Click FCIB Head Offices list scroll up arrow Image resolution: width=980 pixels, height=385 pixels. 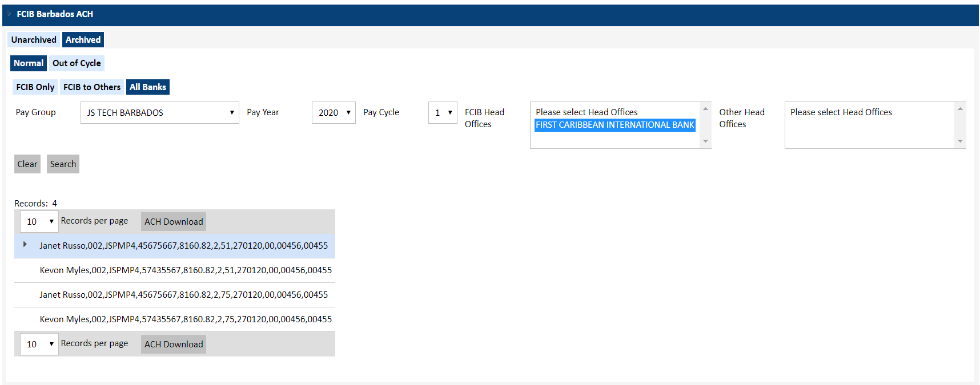point(706,108)
